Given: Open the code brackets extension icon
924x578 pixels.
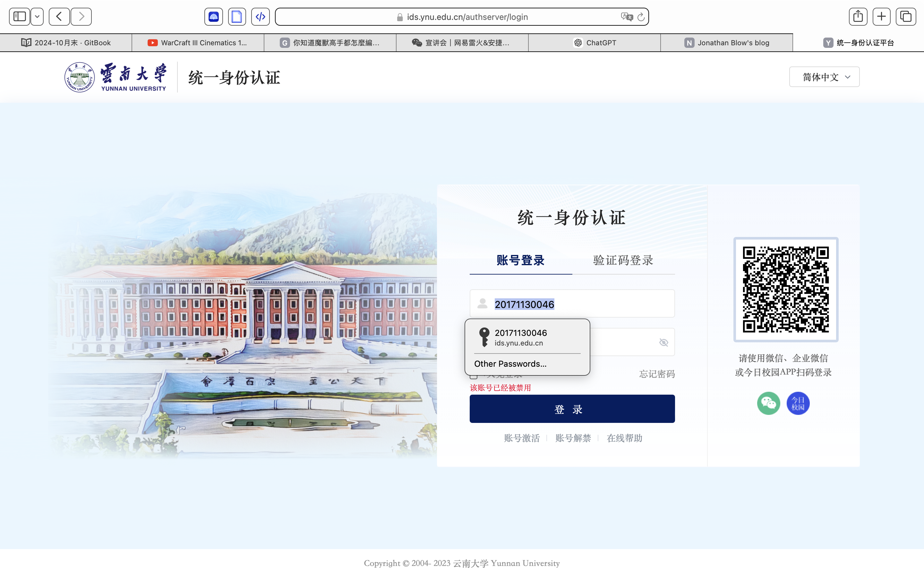Looking at the screenshot, I should [261, 16].
